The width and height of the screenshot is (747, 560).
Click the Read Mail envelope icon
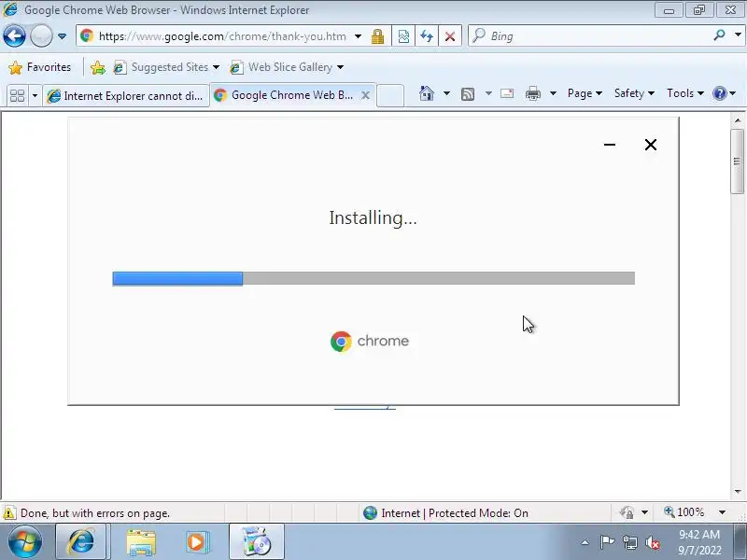click(507, 93)
